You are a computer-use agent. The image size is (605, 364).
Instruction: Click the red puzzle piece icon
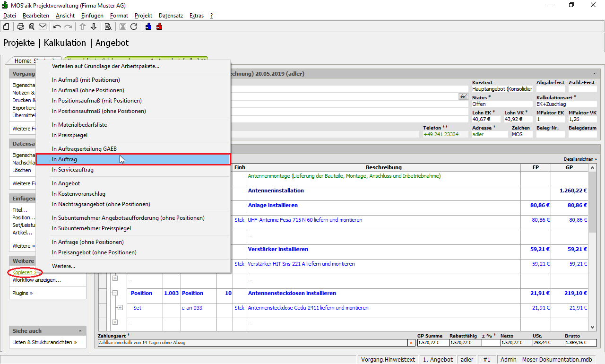coord(159,26)
